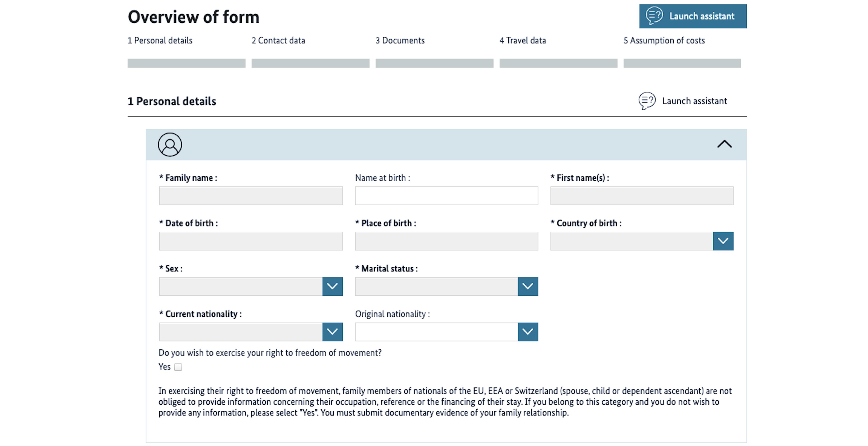The height and width of the screenshot is (446, 868).
Task: Click the blue Launch assistant button
Action: click(x=693, y=16)
